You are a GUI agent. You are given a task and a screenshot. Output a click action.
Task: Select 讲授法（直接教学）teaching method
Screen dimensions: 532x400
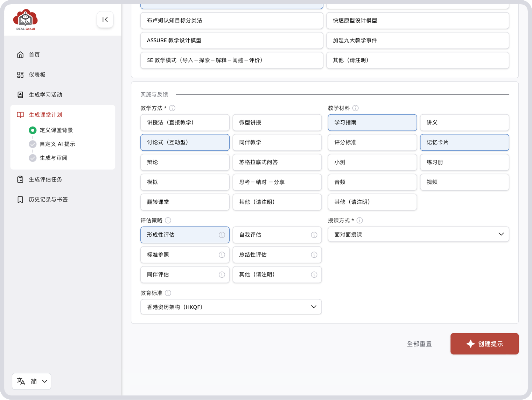point(185,122)
